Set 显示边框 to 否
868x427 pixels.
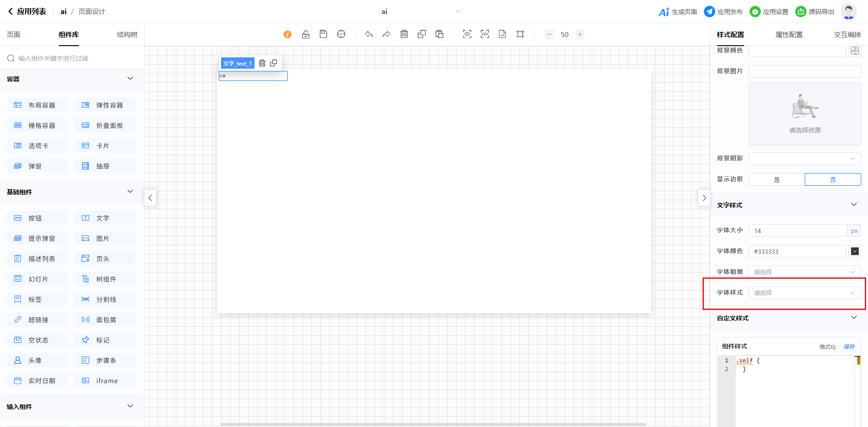click(x=832, y=179)
